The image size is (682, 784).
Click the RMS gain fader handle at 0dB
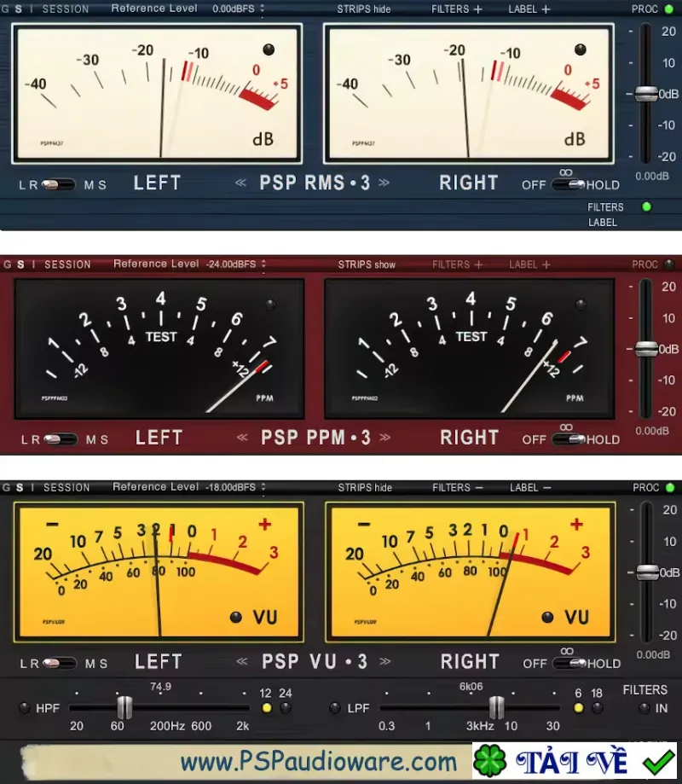click(646, 94)
